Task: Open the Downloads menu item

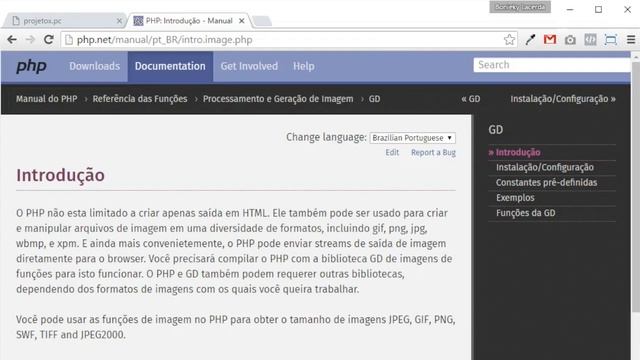Action: click(94, 66)
